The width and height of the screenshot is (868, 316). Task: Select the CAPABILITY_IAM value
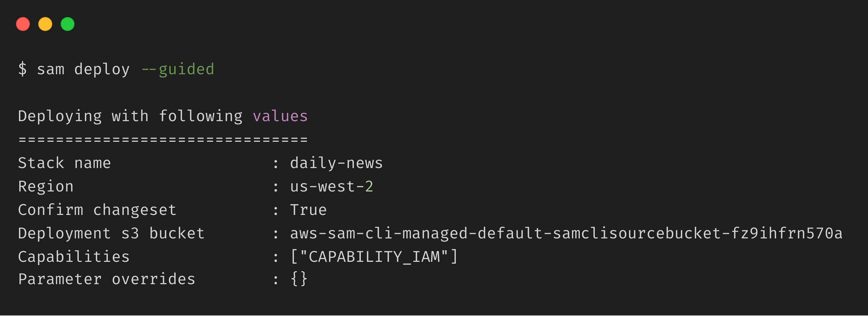[374, 257]
